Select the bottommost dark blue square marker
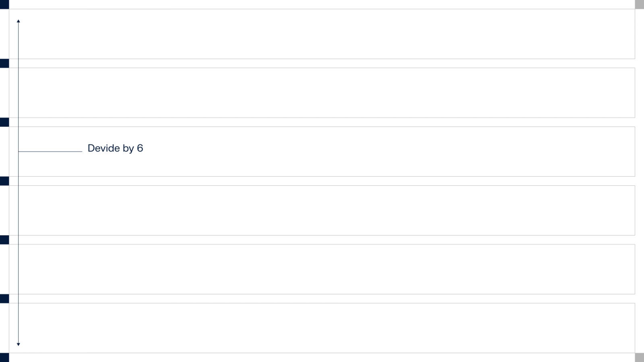Image resolution: width=644 pixels, height=362 pixels. [x=4, y=357]
